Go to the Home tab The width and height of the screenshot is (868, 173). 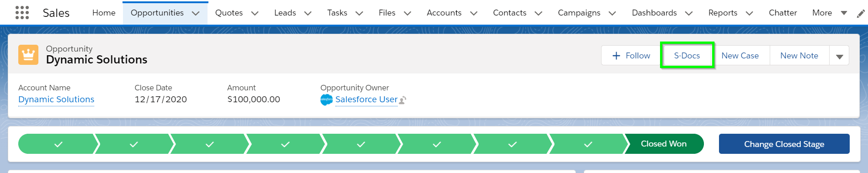point(104,13)
